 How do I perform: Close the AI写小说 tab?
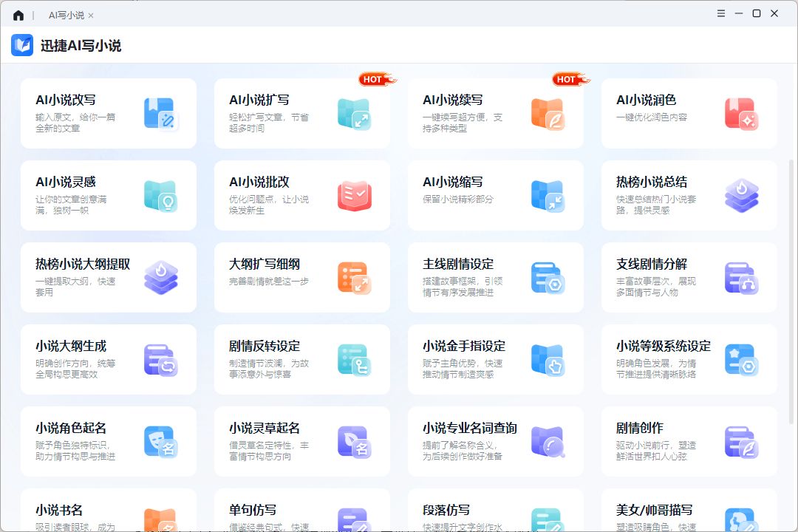(x=91, y=16)
